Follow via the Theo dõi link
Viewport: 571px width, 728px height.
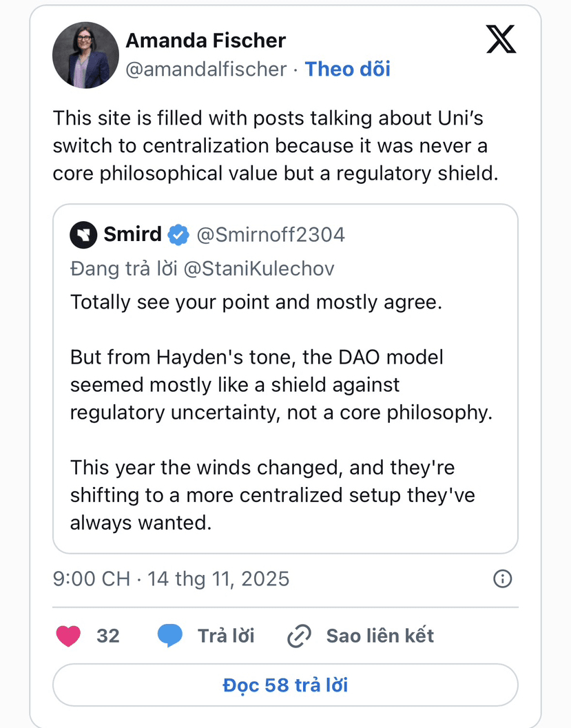[x=347, y=69]
